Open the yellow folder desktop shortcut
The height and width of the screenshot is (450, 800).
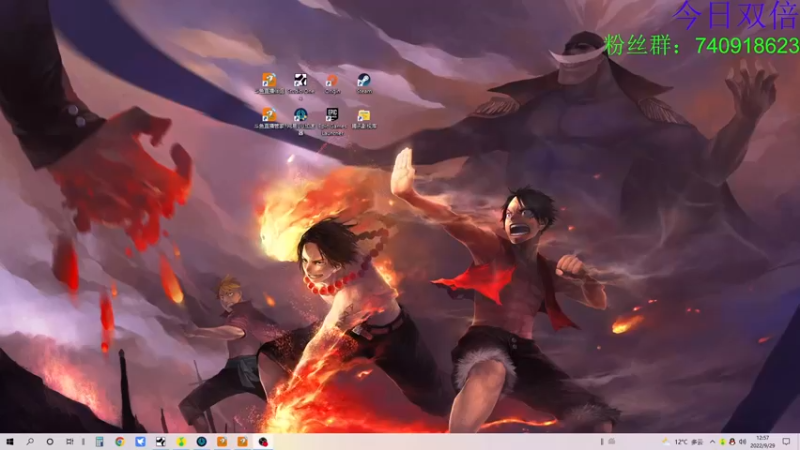[x=364, y=119]
